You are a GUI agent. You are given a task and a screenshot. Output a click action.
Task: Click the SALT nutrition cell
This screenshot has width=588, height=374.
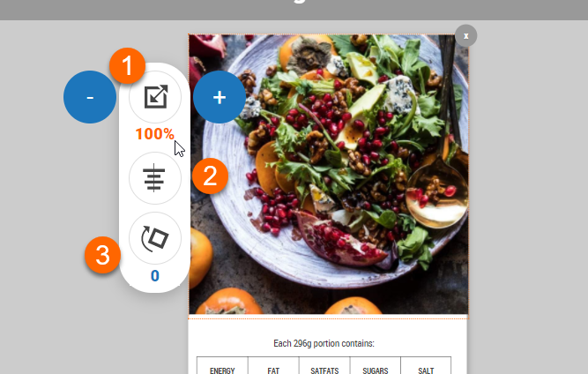[x=426, y=366]
